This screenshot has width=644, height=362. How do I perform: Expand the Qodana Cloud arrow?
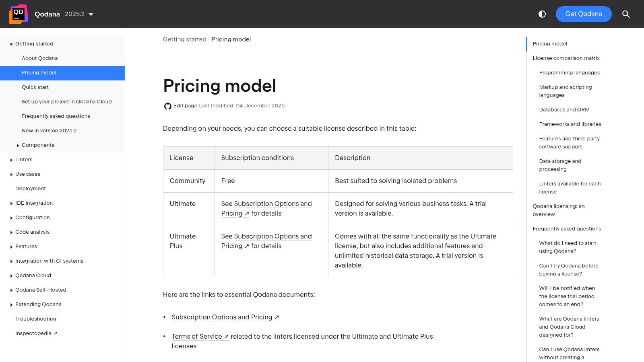coord(11,276)
